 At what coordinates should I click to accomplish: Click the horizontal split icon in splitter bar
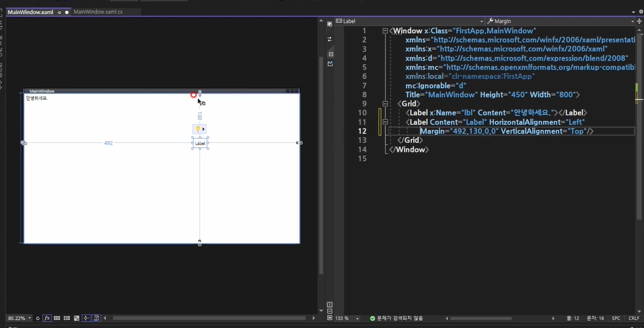331,54
